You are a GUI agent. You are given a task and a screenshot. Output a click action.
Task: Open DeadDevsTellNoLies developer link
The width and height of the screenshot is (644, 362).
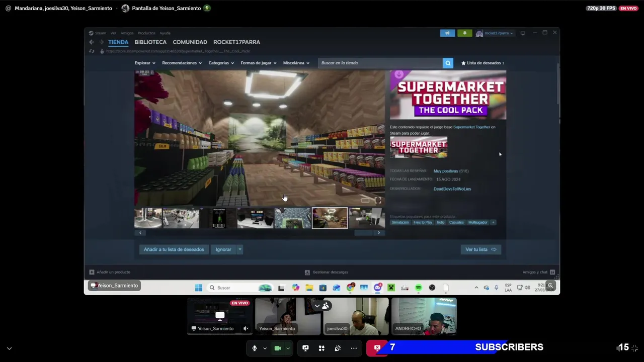coord(452,189)
